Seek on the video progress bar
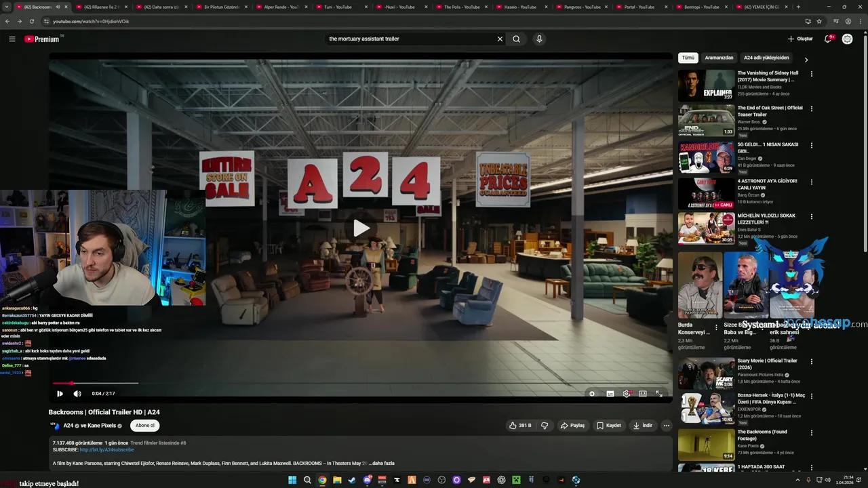 coord(360,384)
